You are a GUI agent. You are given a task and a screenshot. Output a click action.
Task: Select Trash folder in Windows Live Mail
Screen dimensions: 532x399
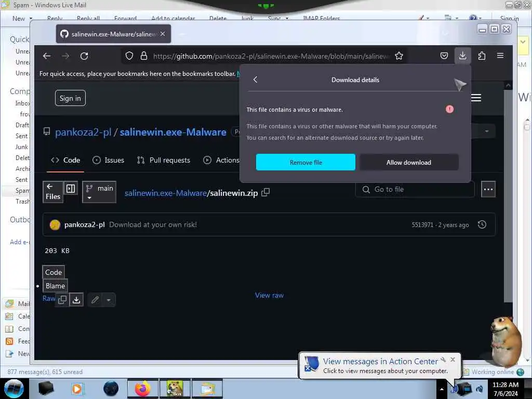22,201
